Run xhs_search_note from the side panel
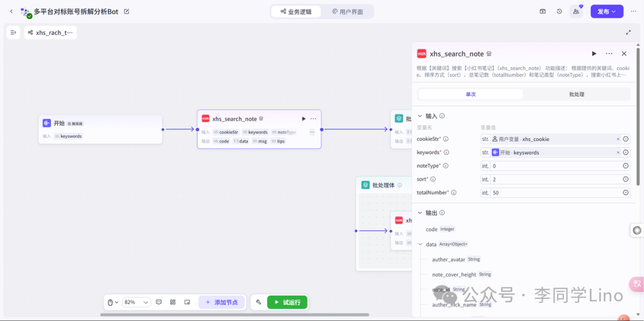Image resolution: width=644 pixels, height=321 pixels. 594,54
